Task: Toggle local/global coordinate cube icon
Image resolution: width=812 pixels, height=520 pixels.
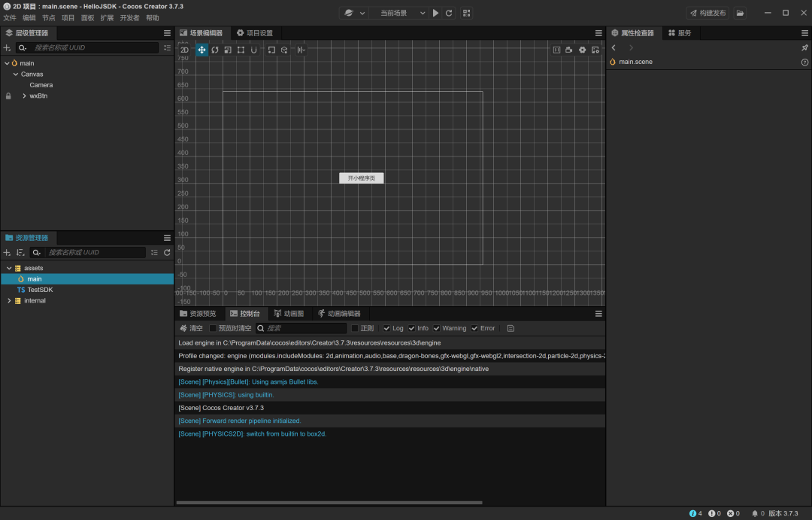Action: click(284, 50)
